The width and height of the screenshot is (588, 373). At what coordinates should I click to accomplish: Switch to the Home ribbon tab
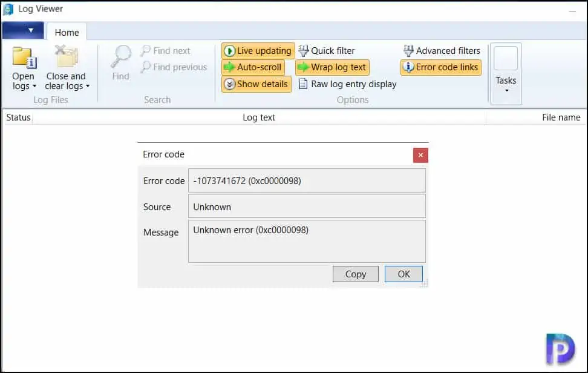(67, 32)
